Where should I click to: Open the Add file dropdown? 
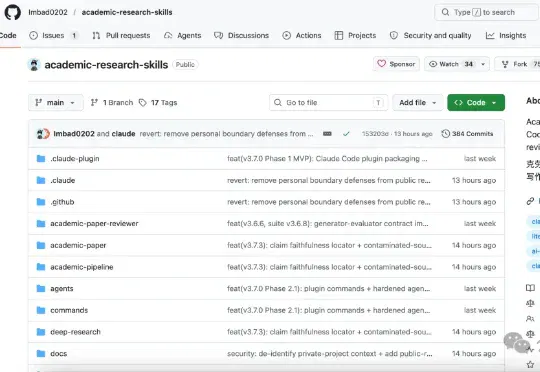click(418, 103)
